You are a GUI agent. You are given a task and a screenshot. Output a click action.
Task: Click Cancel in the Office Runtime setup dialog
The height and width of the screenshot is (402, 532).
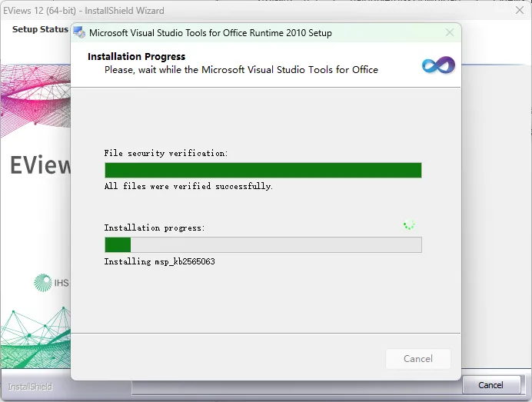tap(418, 359)
